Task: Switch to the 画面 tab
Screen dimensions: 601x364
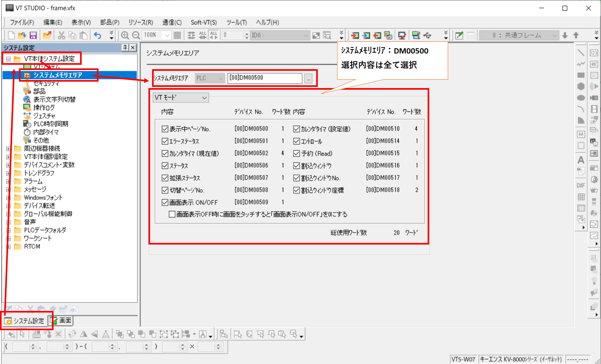Action: point(62,321)
